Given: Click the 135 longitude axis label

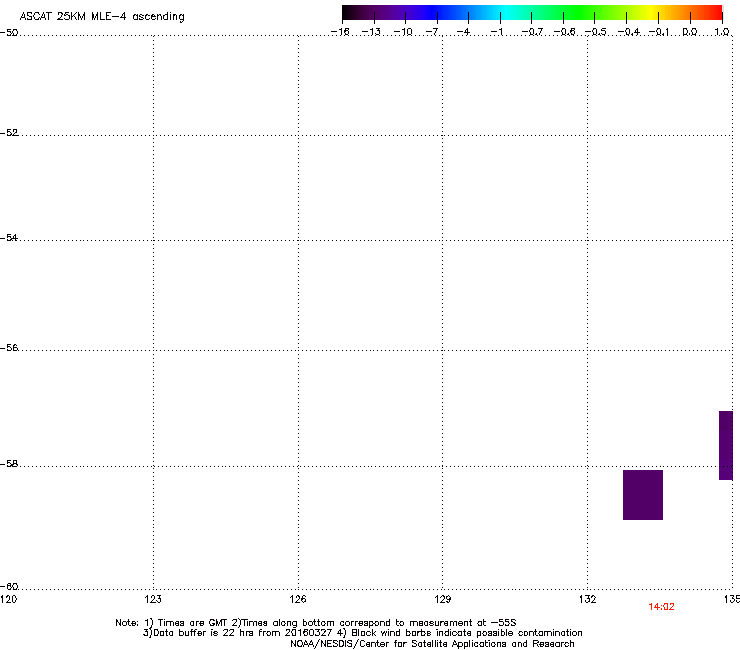Looking at the screenshot, I should click(732, 599).
